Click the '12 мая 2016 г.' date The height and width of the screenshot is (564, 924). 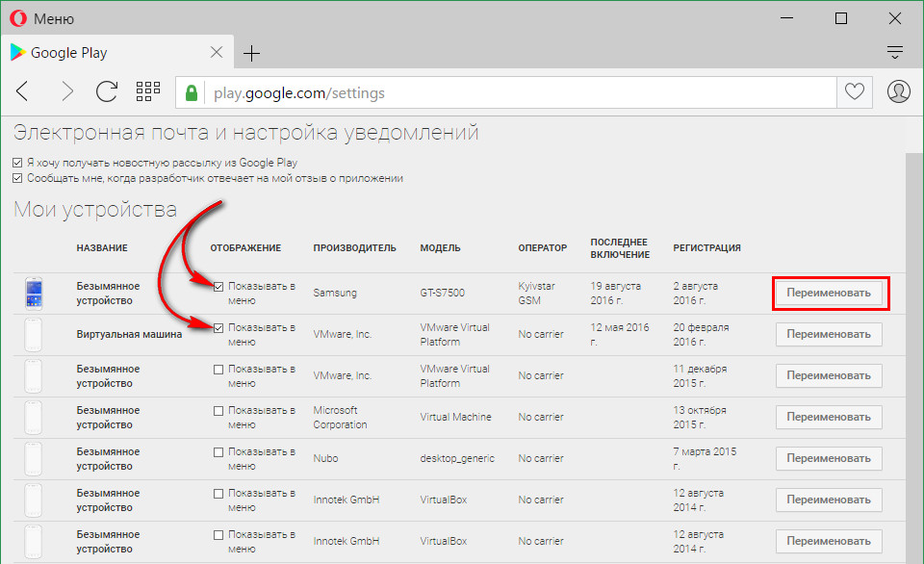(619, 334)
